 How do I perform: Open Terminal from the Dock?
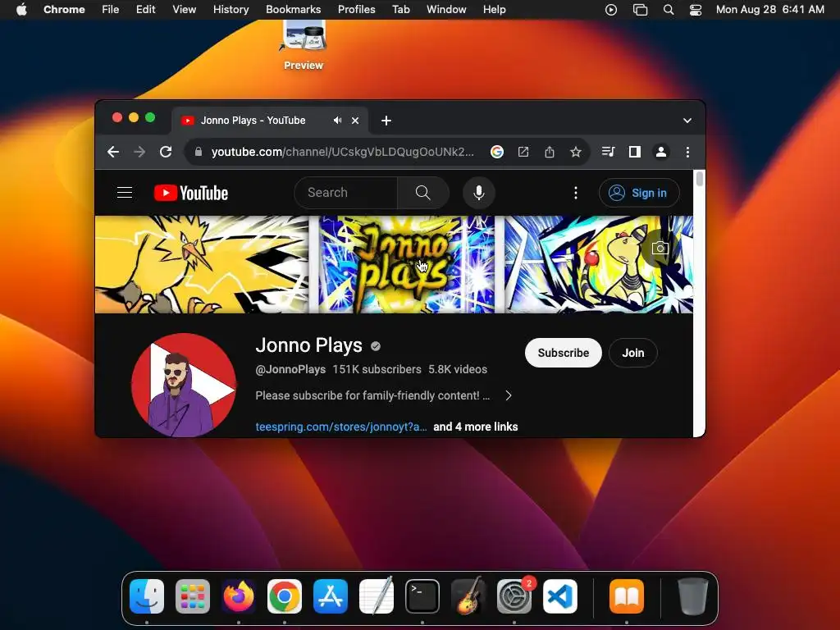422,596
